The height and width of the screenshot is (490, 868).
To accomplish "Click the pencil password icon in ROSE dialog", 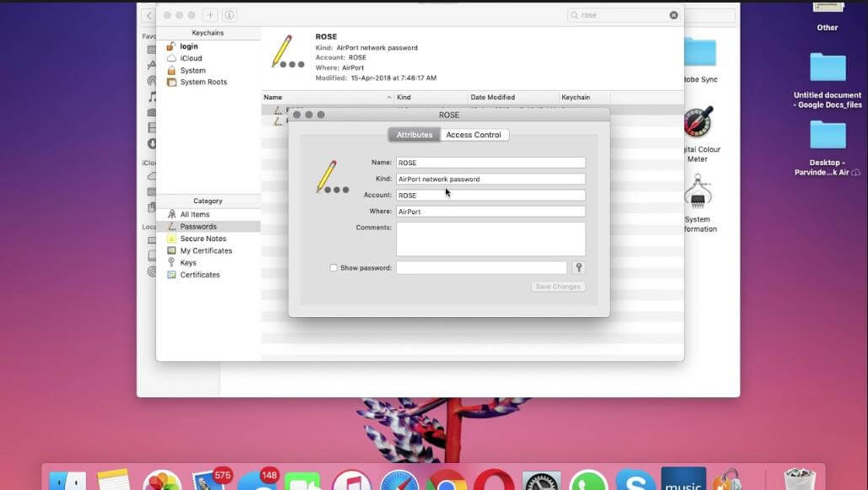I will point(332,177).
